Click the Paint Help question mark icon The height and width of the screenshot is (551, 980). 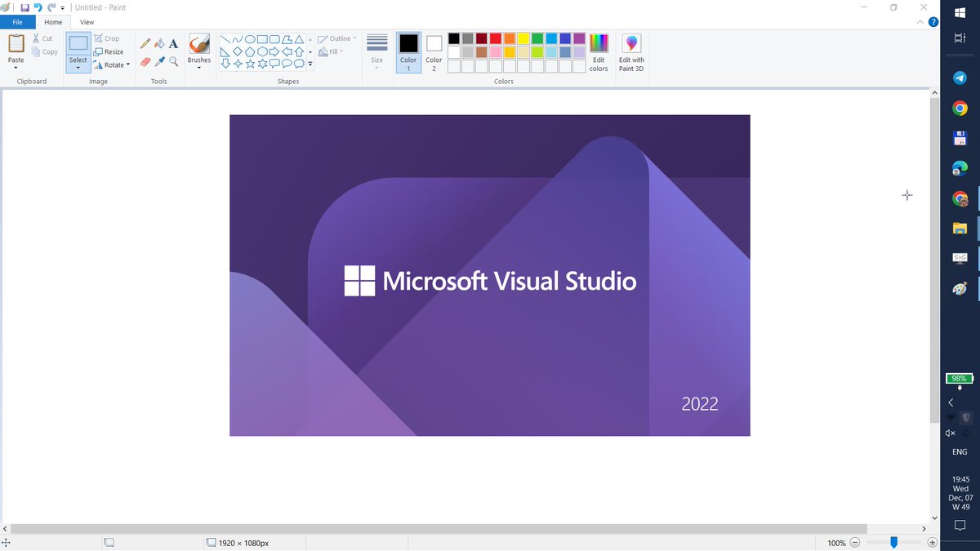pyautogui.click(x=933, y=22)
